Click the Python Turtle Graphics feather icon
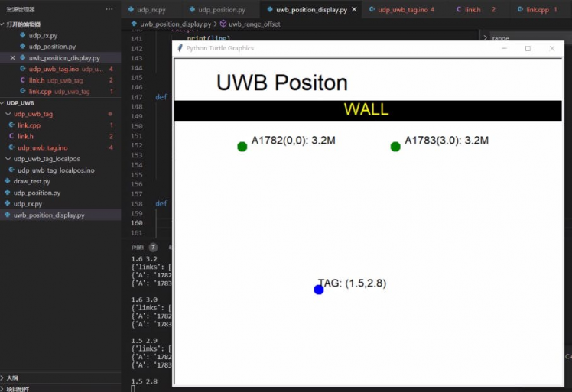572x392 pixels. click(x=180, y=48)
